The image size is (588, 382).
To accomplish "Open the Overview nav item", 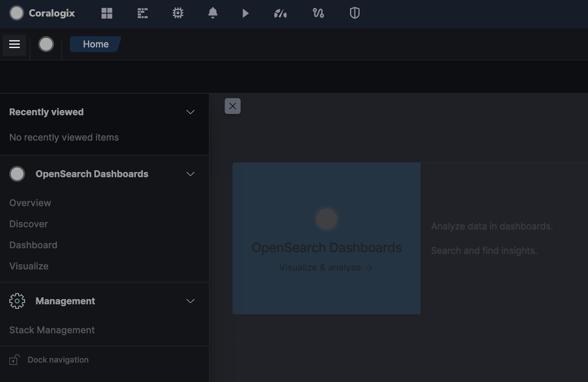I will coord(30,203).
